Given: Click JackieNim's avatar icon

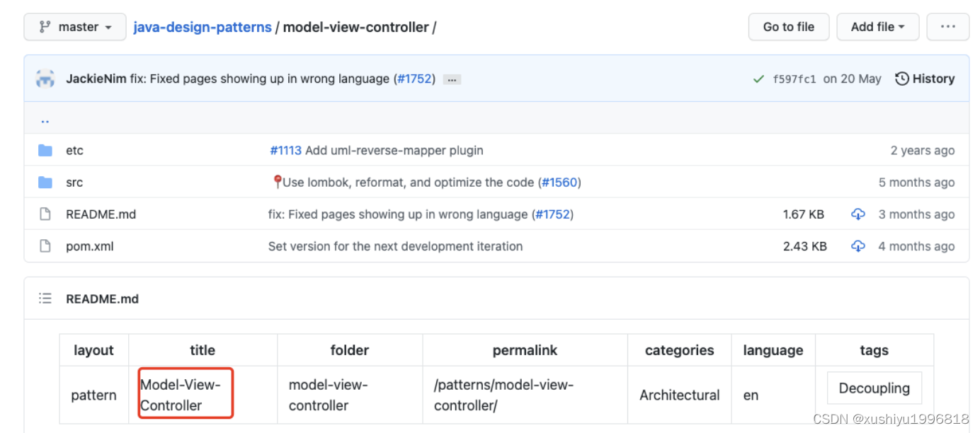Looking at the screenshot, I should (x=45, y=79).
